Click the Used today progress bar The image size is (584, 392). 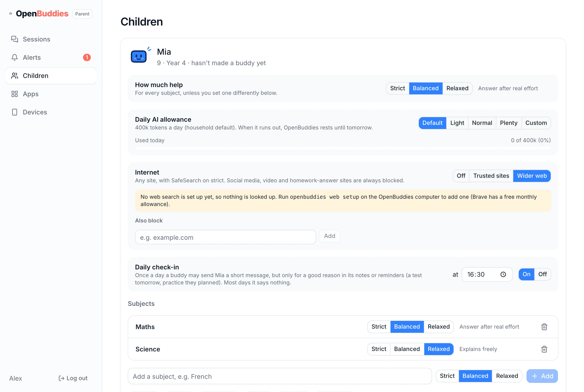coord(343,148)
